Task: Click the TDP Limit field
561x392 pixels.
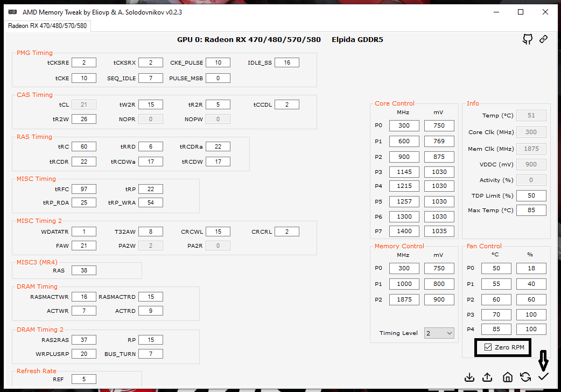Action: (x=531, y=195)
